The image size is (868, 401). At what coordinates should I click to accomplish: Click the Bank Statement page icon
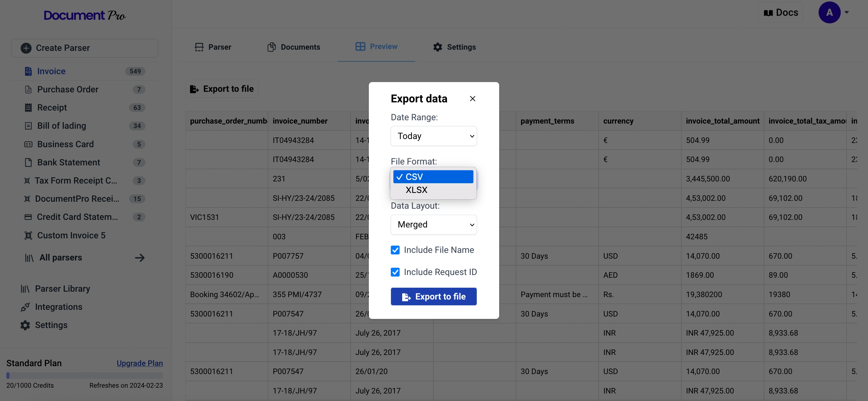[28, 162]
